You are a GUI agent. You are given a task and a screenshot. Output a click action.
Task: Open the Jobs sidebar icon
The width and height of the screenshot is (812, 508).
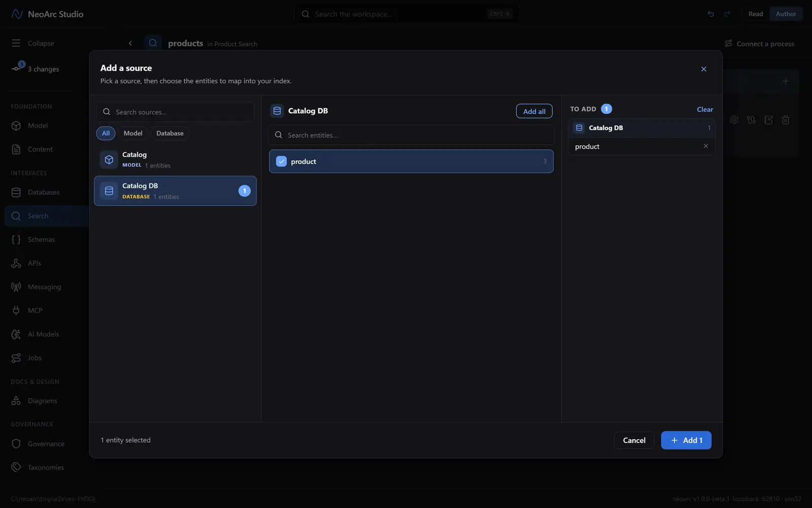point(16,358)
